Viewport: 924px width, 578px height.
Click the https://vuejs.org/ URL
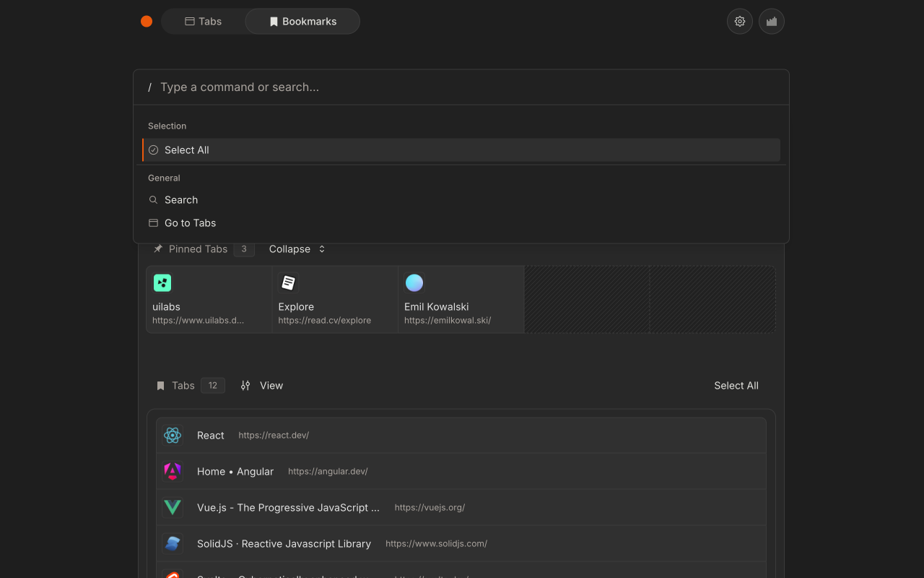click(430, 508)
